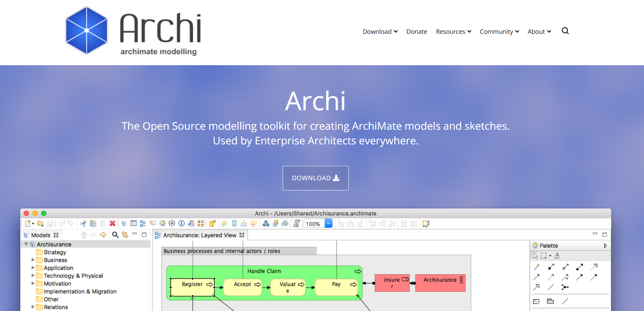Viewport: 644px width, 311px height.
Task: Select the Models panel tab
Action: tap(41, 235)
